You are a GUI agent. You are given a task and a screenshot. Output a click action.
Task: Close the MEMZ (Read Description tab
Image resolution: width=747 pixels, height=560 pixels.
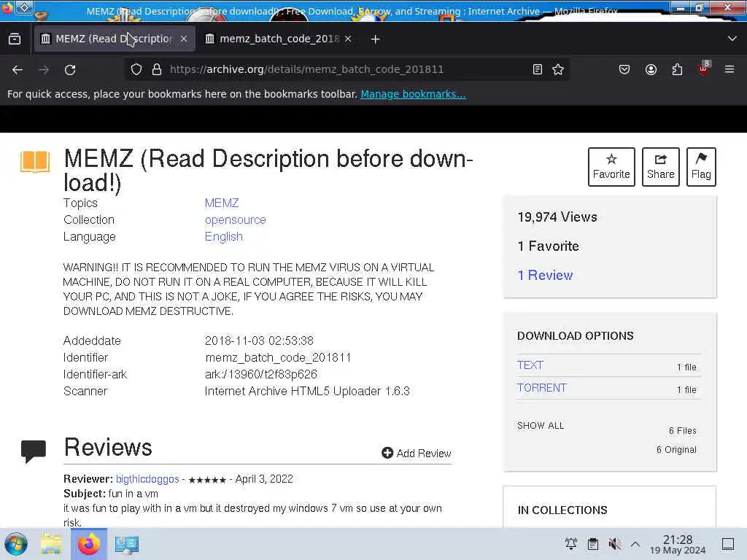(x=184, y=39)
